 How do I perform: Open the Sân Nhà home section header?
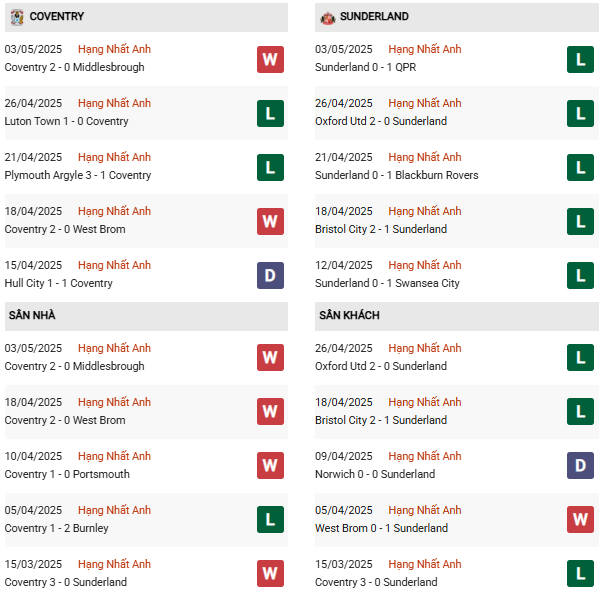coord(32,316)
